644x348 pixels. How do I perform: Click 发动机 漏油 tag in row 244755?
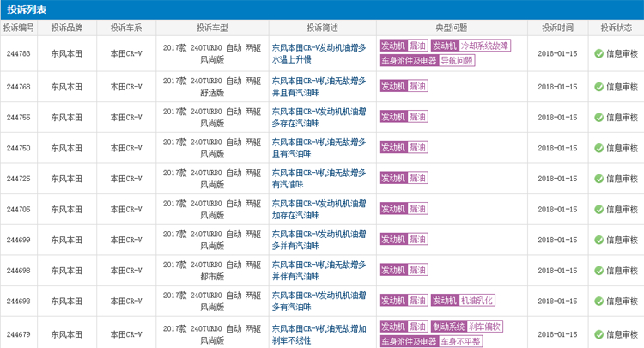pyautogui.click(x=404, y=117)
